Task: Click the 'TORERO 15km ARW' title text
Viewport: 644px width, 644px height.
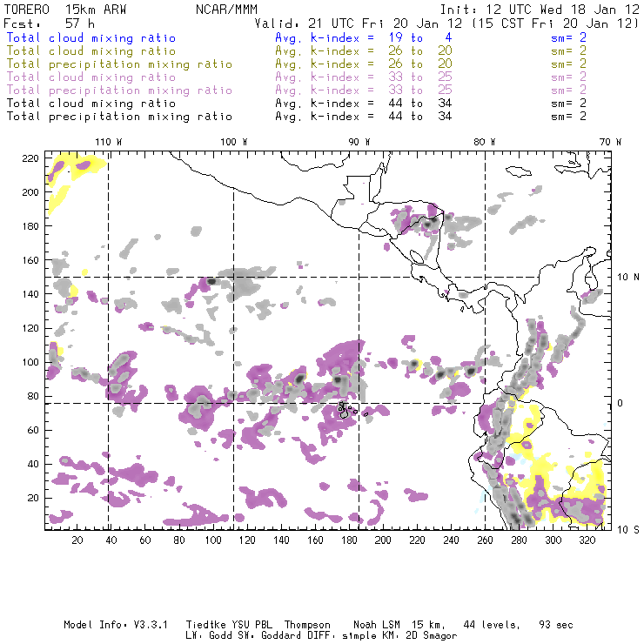Action: 65,10
